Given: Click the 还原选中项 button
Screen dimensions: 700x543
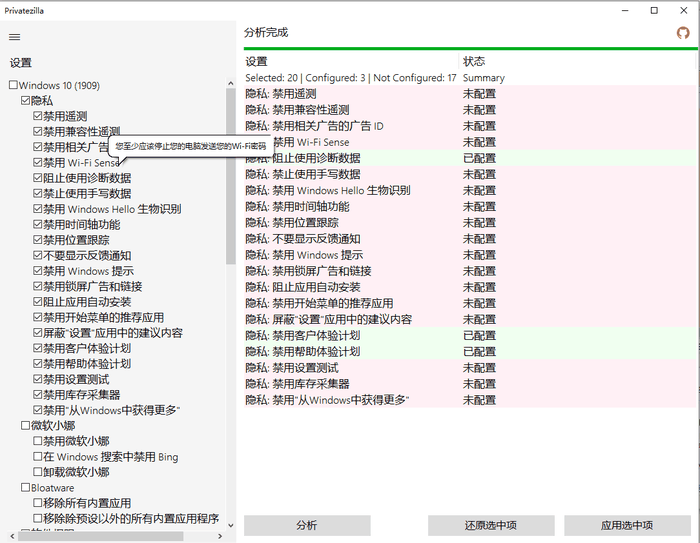Looking at the screenshot, I should (x=491, y=525).
